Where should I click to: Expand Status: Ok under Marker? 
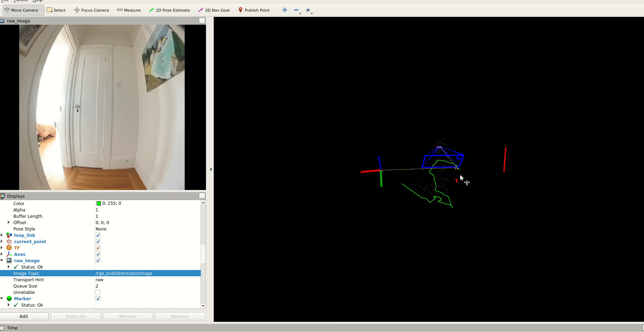[8, 305]
